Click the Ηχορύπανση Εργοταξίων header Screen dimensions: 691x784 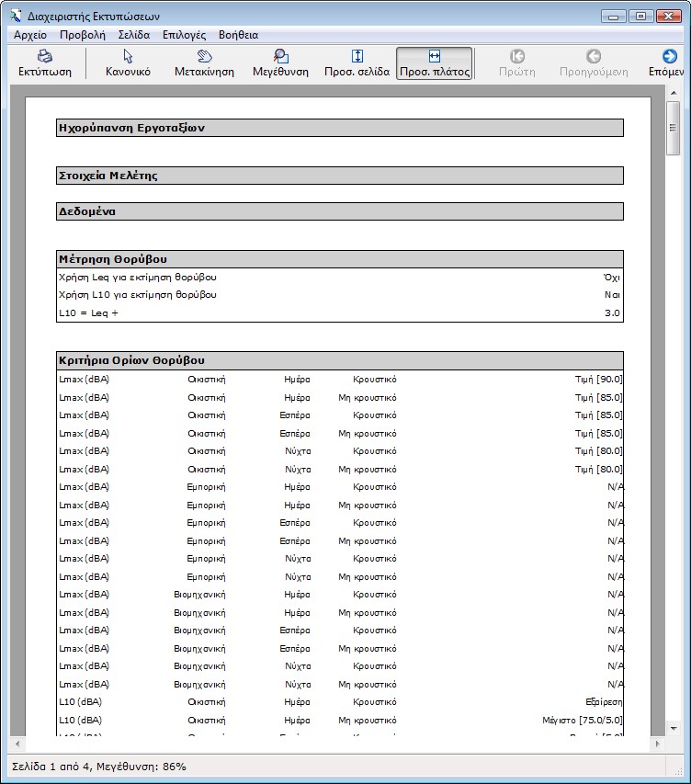pyautogui.click(x=339, y=128)
